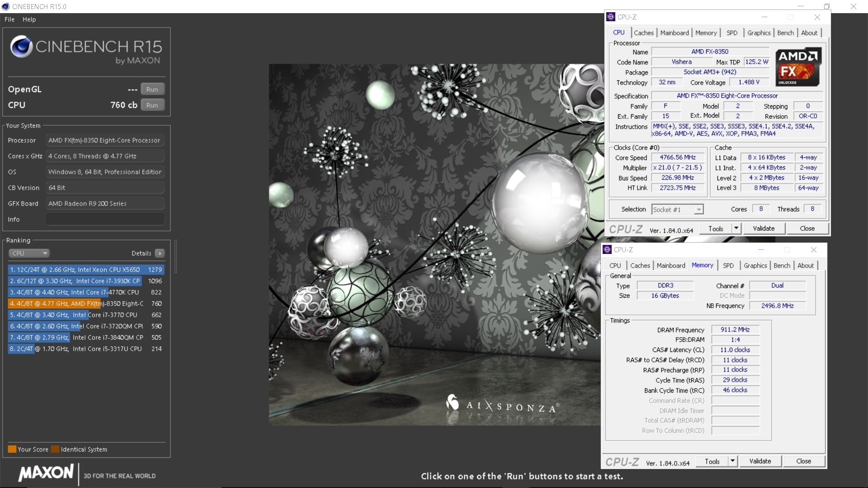The image size is (868, 488).
Task: Click the Cinebench app icon in title bar
Action: pos(5,6)
